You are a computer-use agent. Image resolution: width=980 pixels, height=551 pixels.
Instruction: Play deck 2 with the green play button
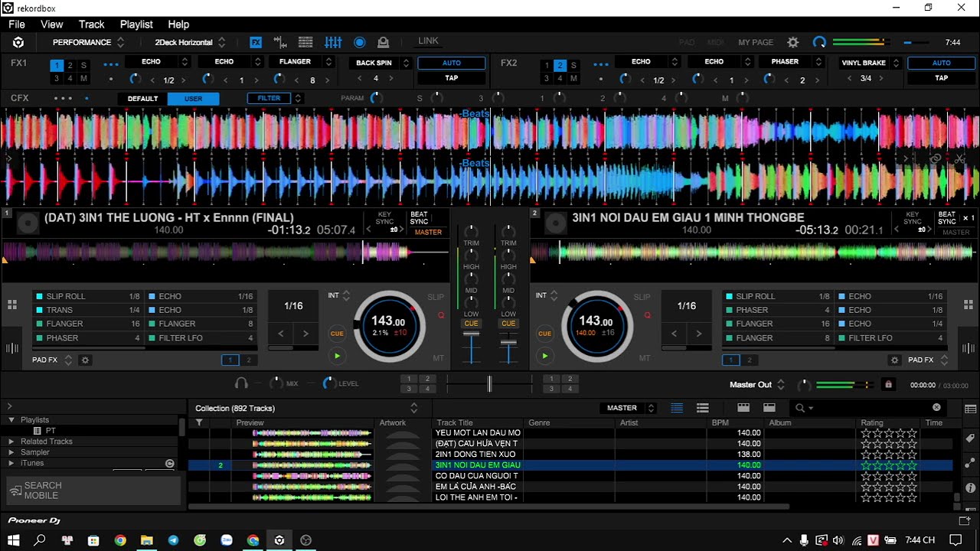point(544,356)
